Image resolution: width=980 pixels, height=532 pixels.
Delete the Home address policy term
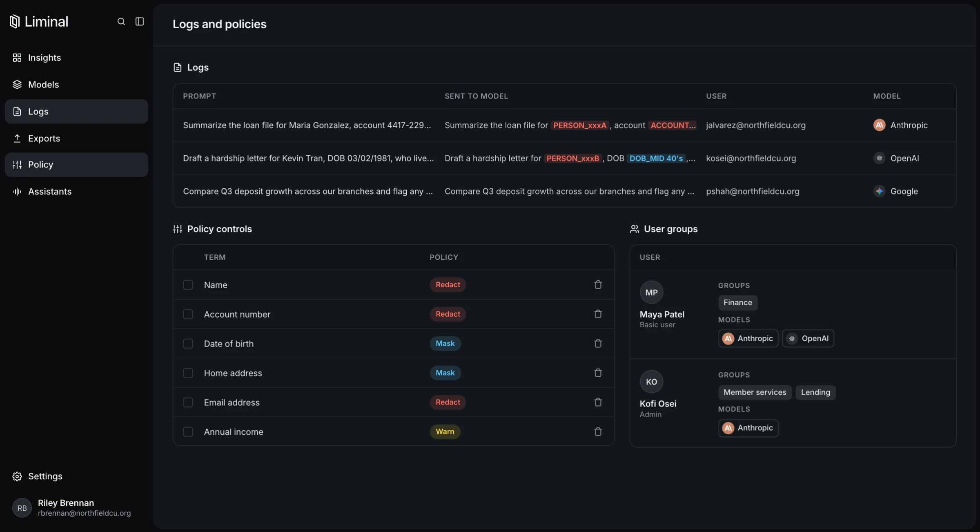point(598,373)
